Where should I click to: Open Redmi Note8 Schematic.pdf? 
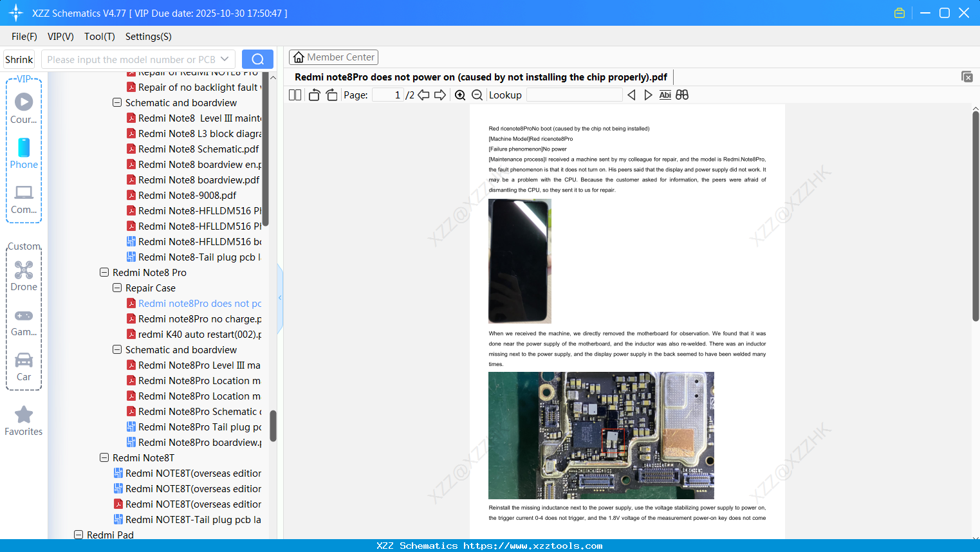pyautogui.click(x=198, y=149)
